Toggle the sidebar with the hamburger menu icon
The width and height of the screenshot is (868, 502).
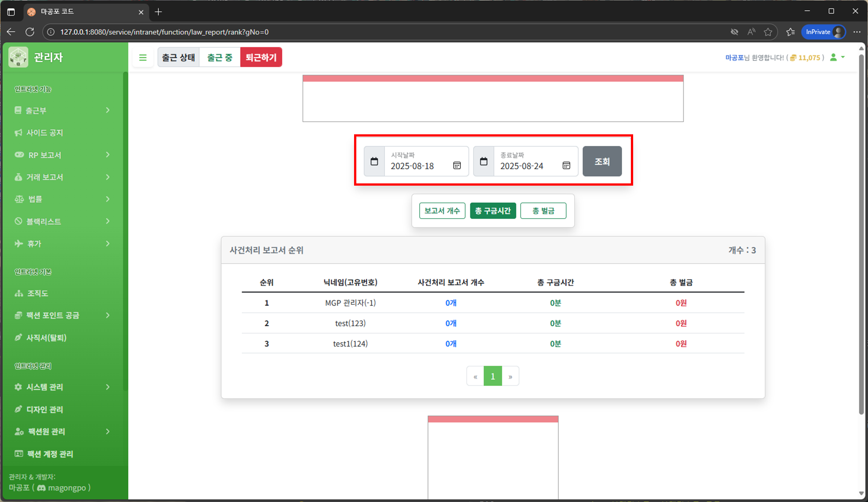143,58
